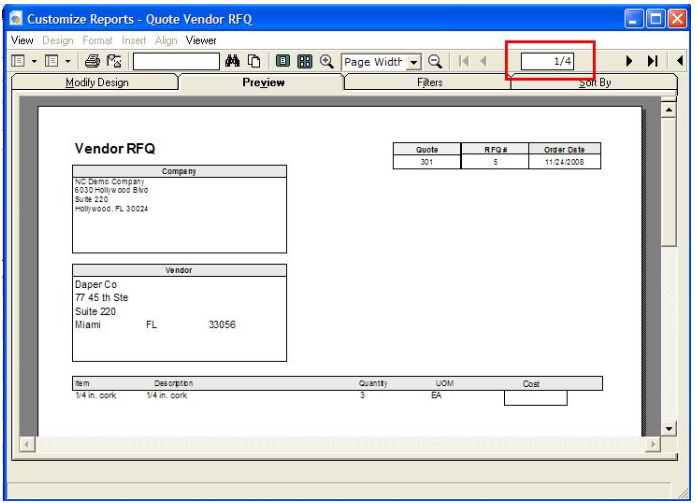Switch to the Filters tab

429,83
